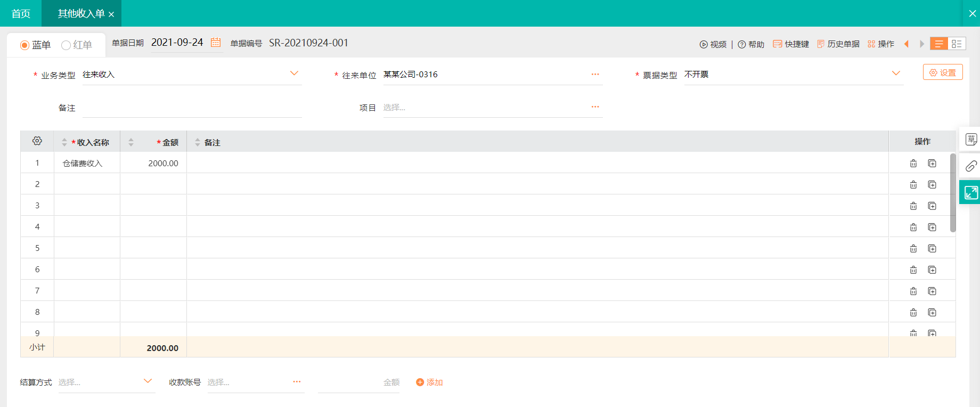Viewport: 980px width, 407px height.
Task: Show the 快捷键 shortcuts list
Action: 791,44
